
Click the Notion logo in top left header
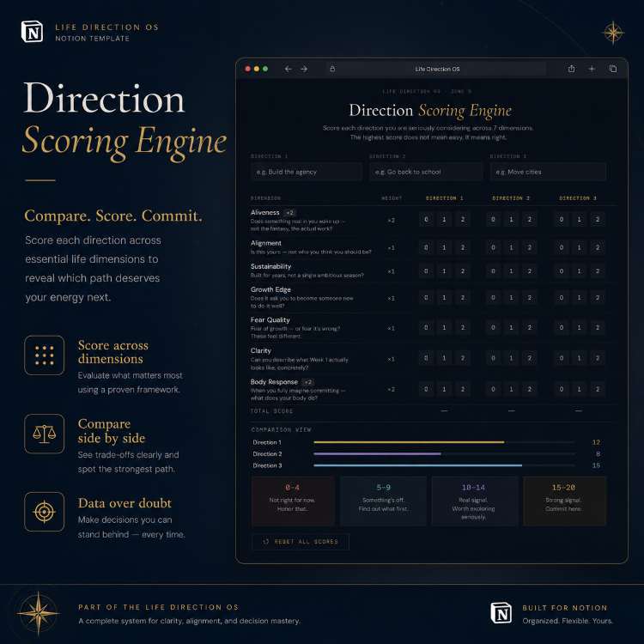(x=32, y=32)
